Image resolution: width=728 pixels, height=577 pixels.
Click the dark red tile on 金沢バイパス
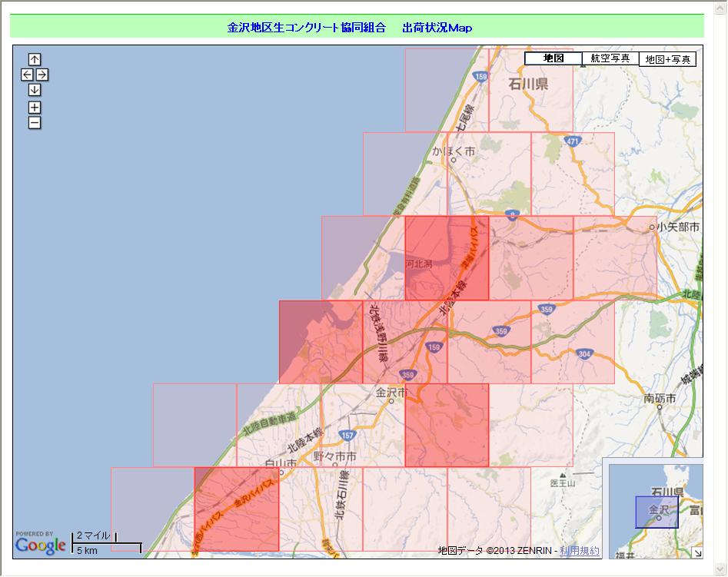point(237,509)
